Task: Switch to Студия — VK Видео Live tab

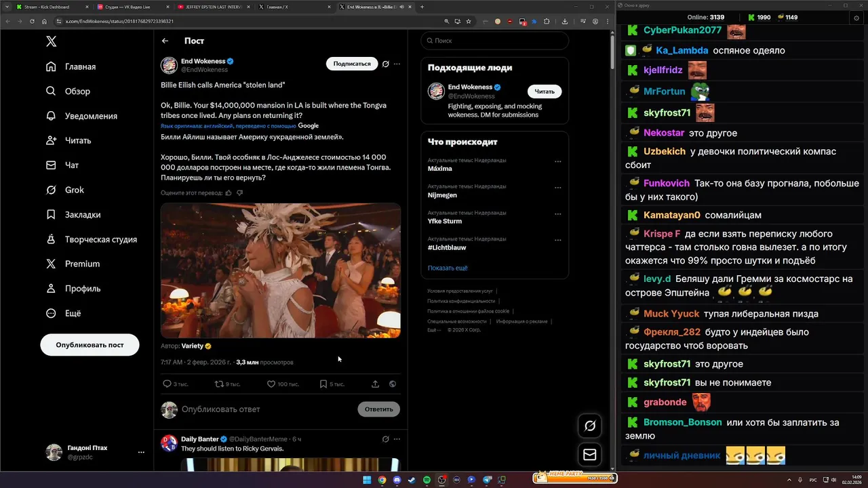Action: (133, 7)
